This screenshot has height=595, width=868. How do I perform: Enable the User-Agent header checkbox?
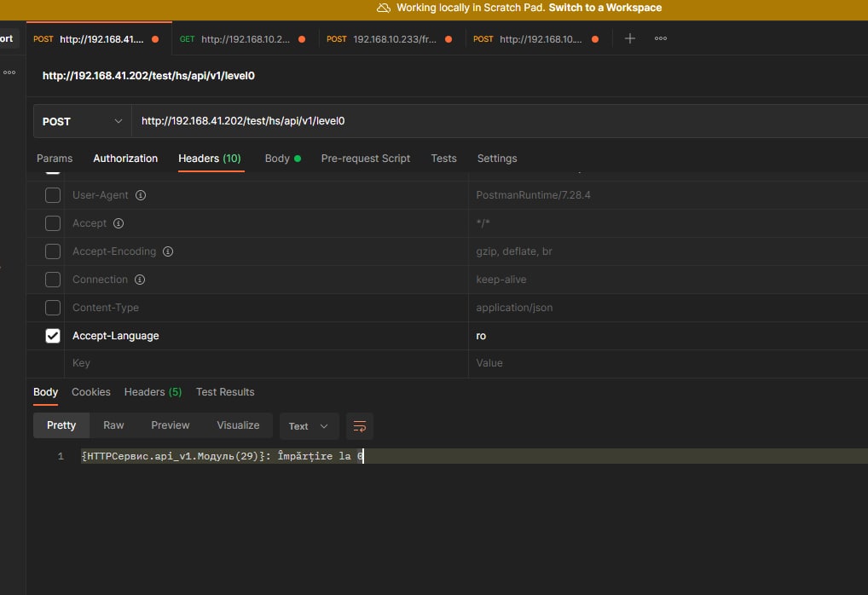pos(53,195)
